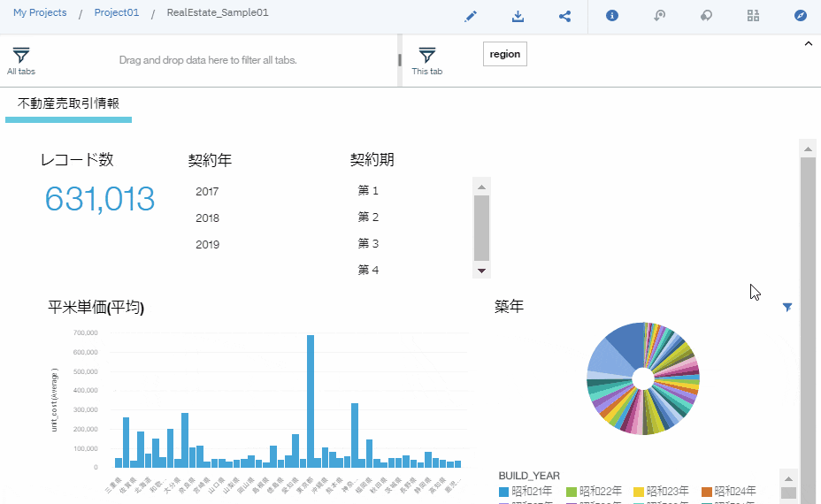The height and width of the screenshot is (504, 821).
Task: Select 第 2 in 契約期 list
Action: pyautogui.click(x=368, y=217)
